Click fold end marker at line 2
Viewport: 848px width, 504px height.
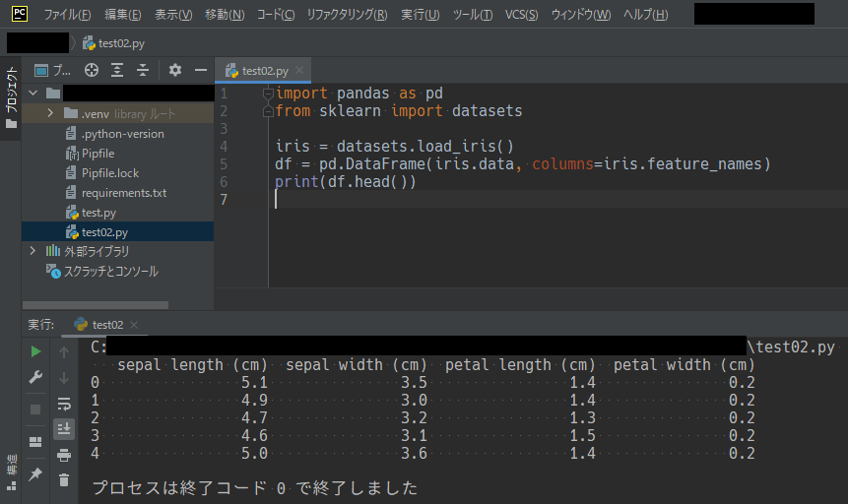pyautogui.click(x=268, y=111)
